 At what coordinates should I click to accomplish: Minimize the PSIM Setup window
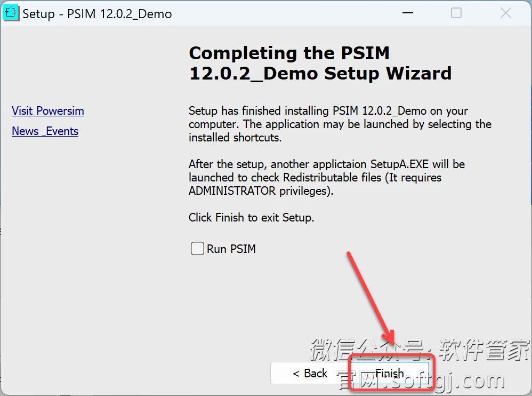point(408,13)
